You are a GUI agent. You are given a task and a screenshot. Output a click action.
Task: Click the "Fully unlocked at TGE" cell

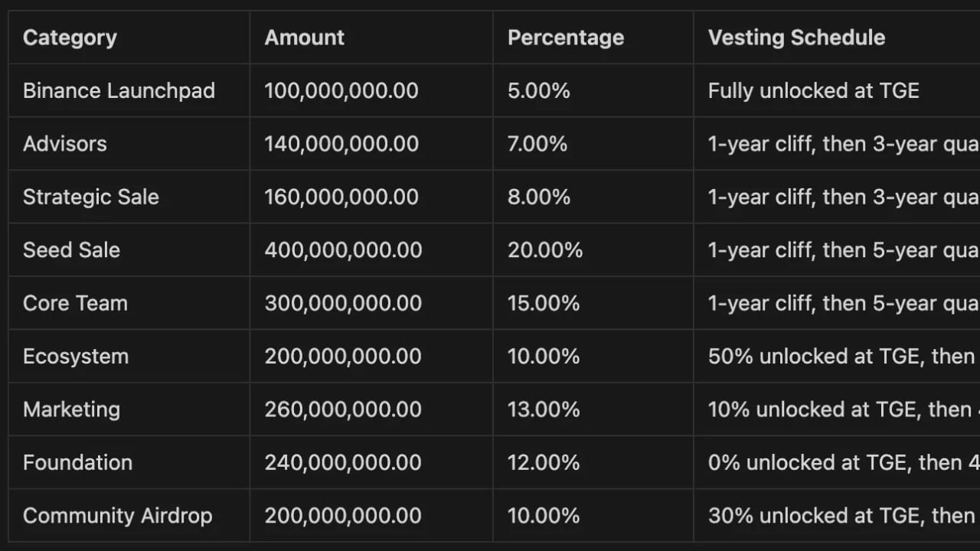tap(813, 90)
